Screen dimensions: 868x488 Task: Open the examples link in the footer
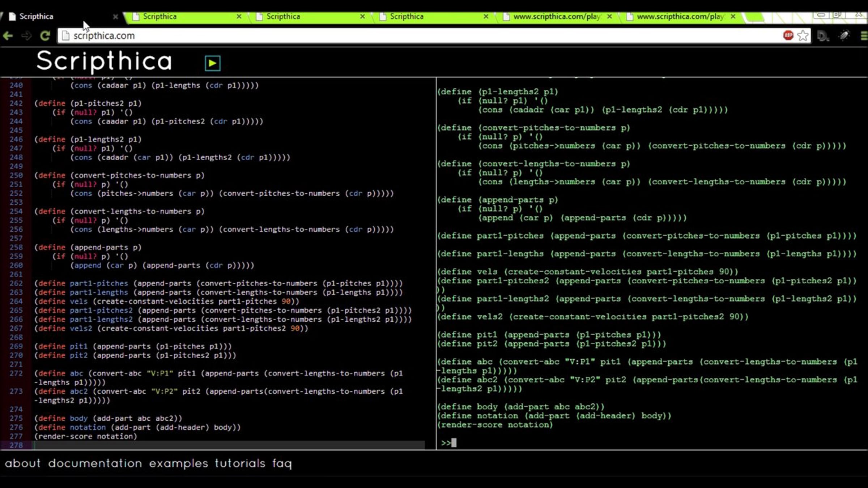(x=179, y=463)
